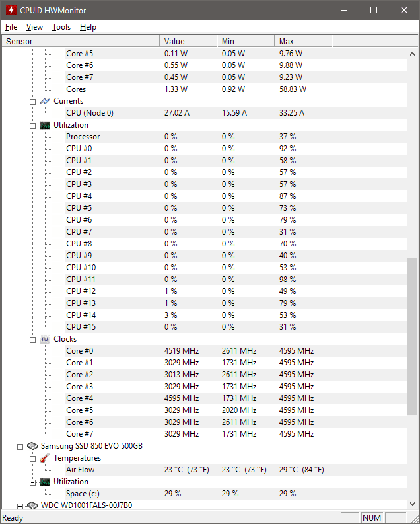
Task: Collapse the WDC WD1001FALS drive node
Action: [20, 506]
